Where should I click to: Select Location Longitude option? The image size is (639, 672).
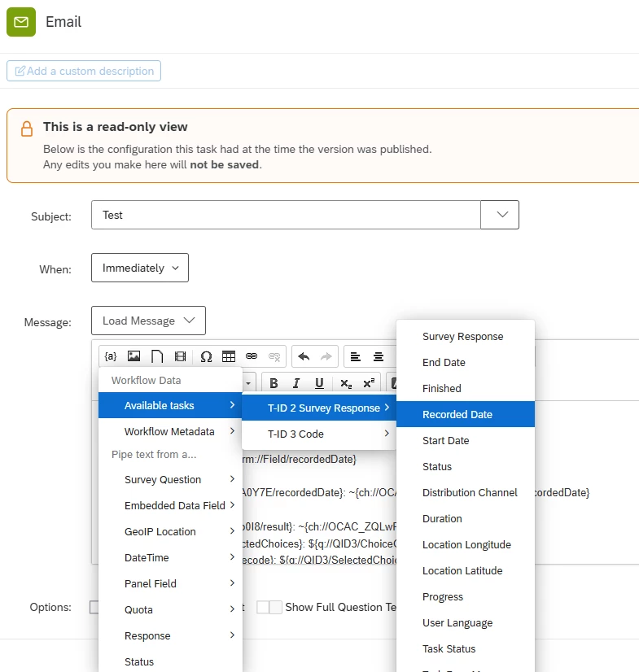(x=466, y=544)
